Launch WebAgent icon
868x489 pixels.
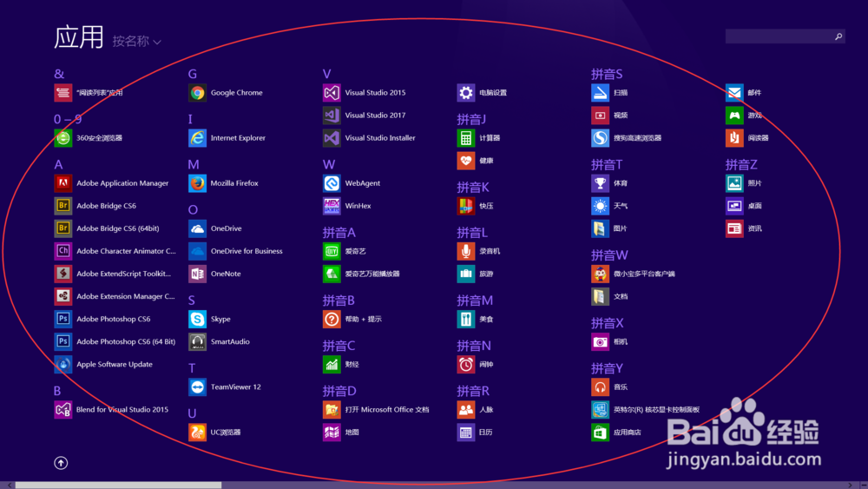332,183
